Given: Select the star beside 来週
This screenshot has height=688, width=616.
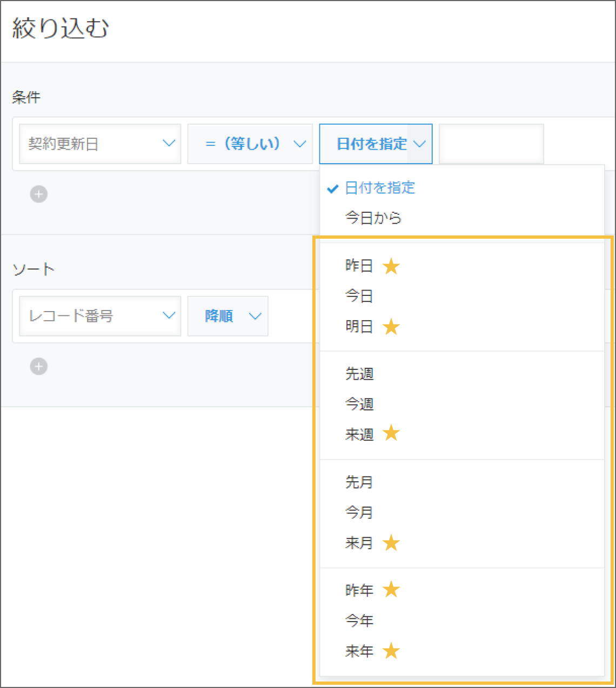Looking at the screenshot, I should coord(391,433).
